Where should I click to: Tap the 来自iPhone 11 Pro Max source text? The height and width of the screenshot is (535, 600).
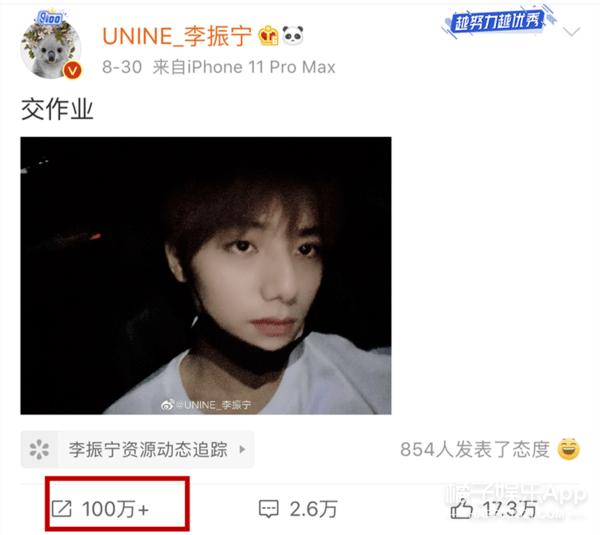[x=244, y=67]
